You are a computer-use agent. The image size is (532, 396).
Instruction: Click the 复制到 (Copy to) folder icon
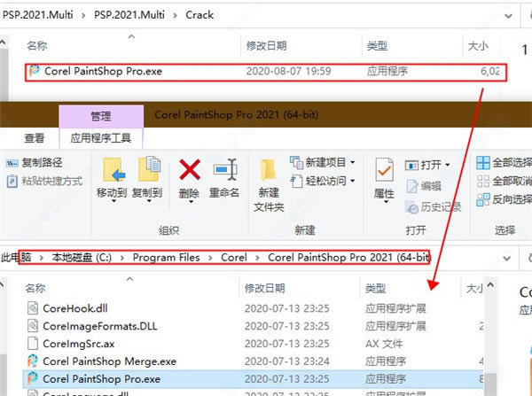coord(149,169)
